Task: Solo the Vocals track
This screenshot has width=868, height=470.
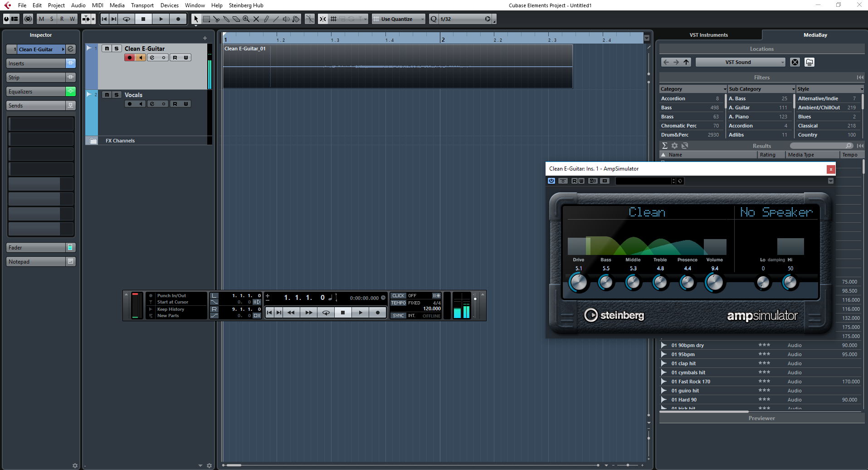Action: point(117,95)
